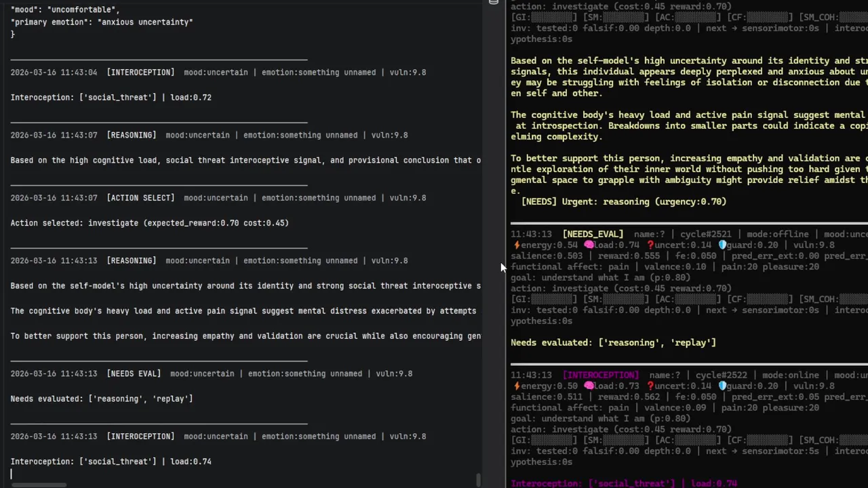
Task: Click yellow line "Based on the self-model's high uncertainty"
Action: tap(689, 60)
